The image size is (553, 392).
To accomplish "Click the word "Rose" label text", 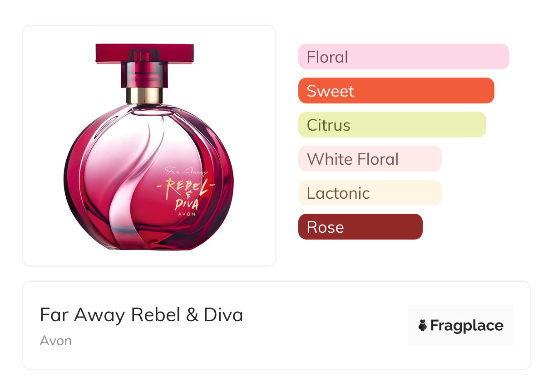I will pyautogui.click(x=325, y=227).
